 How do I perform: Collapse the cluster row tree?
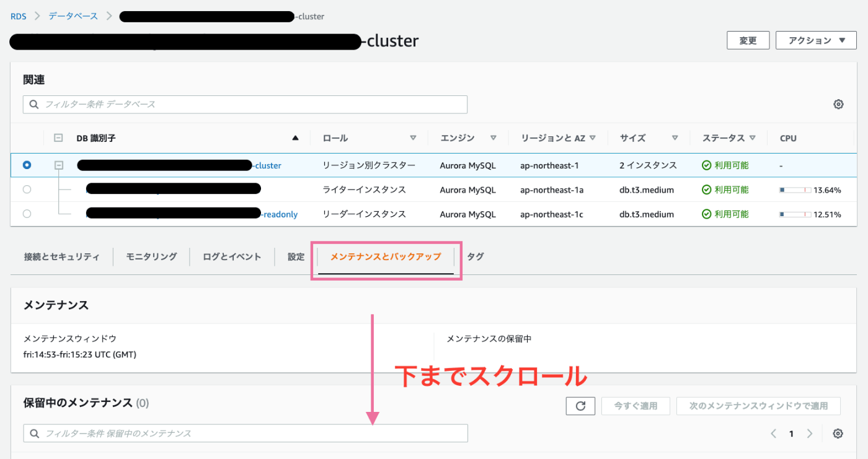tap(59, 165)
